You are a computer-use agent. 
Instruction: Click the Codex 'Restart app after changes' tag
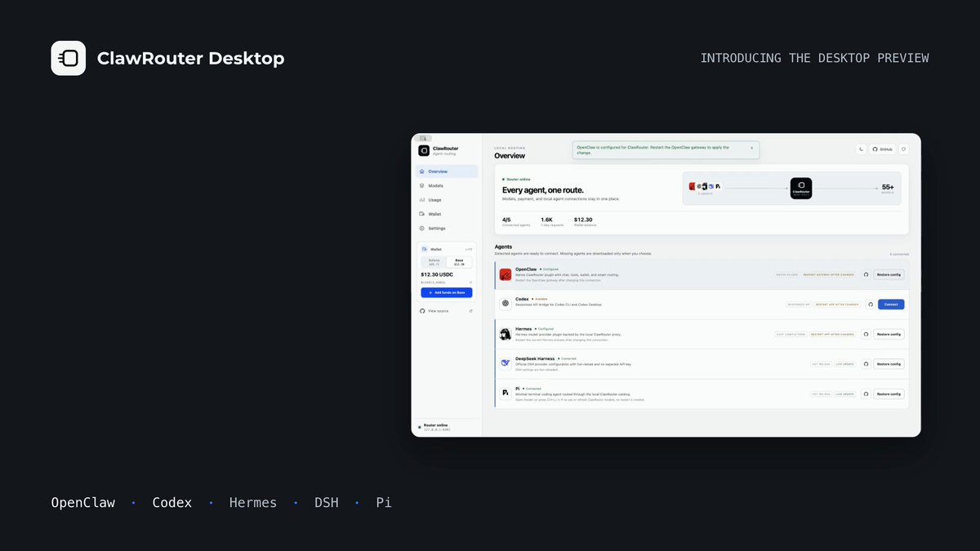coord(835,304)
